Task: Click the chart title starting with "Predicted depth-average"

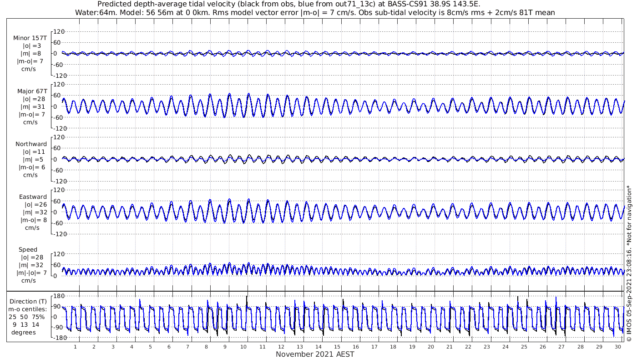Action: point(288,4)
